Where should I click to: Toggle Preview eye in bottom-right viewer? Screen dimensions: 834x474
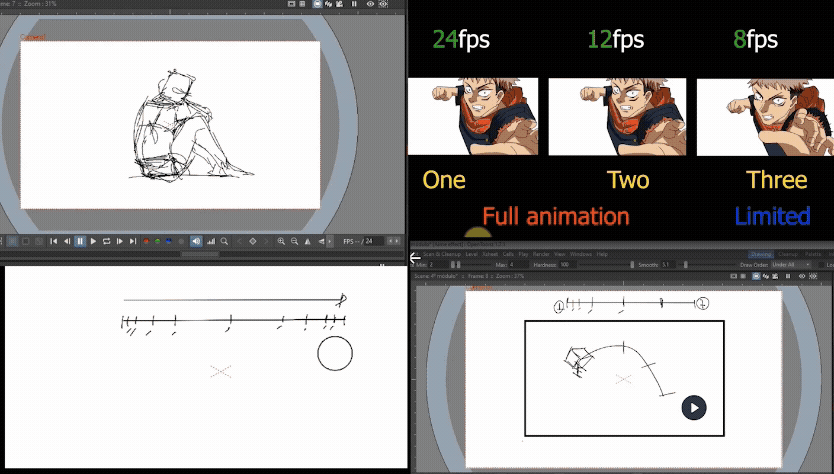[802, 276]
